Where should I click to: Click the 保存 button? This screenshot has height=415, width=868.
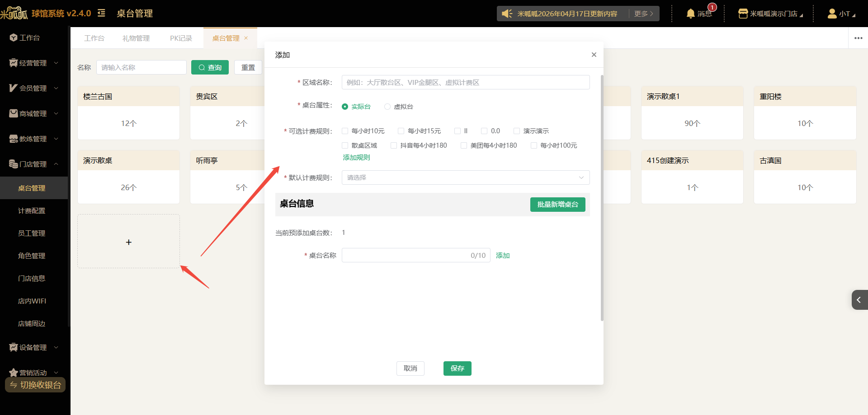pyautogui.click(x=458, y=368)
